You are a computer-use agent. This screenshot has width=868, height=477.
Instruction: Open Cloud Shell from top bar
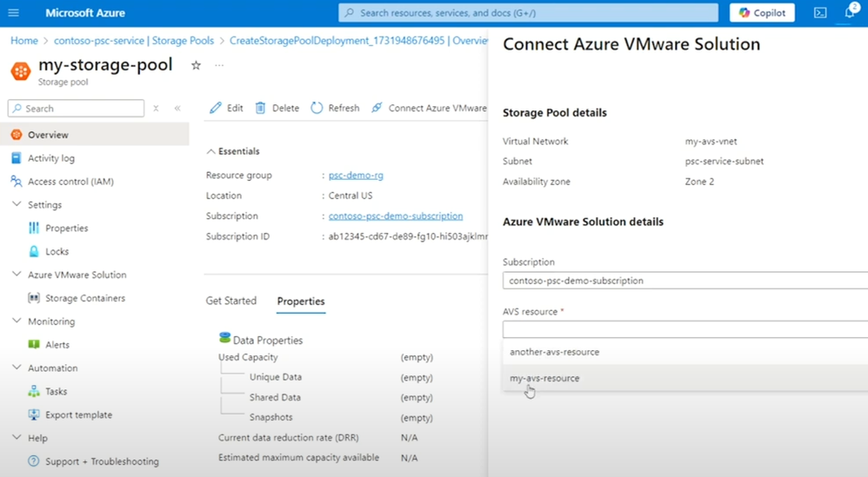pyautogui.click(x=820, y=13)
